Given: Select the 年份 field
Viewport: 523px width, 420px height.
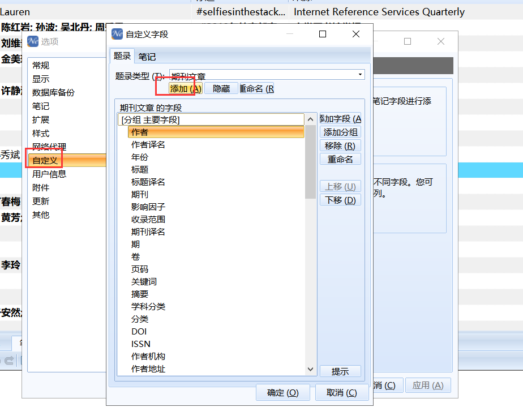Looking at the screenshot, I should click(x=140, y=157).
